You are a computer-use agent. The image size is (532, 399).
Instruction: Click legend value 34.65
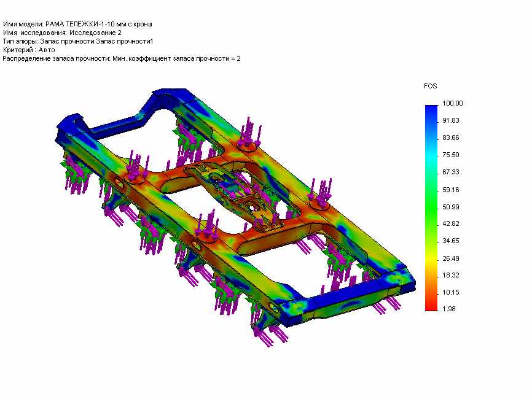[x=451, y=241]
